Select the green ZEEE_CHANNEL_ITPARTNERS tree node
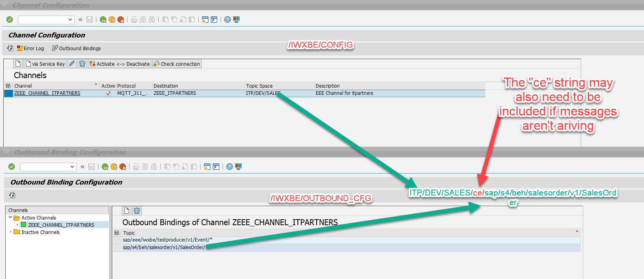Screen dimensions: 644x279 [x=61, y=225]
